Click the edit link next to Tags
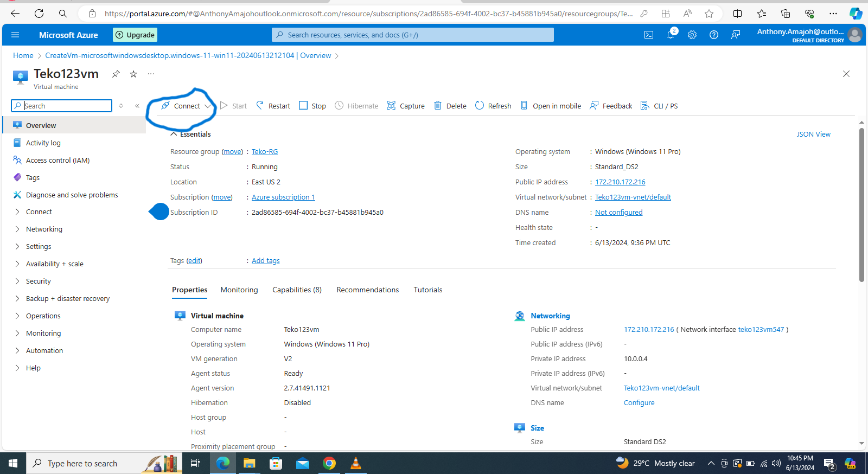 (194, 261)
